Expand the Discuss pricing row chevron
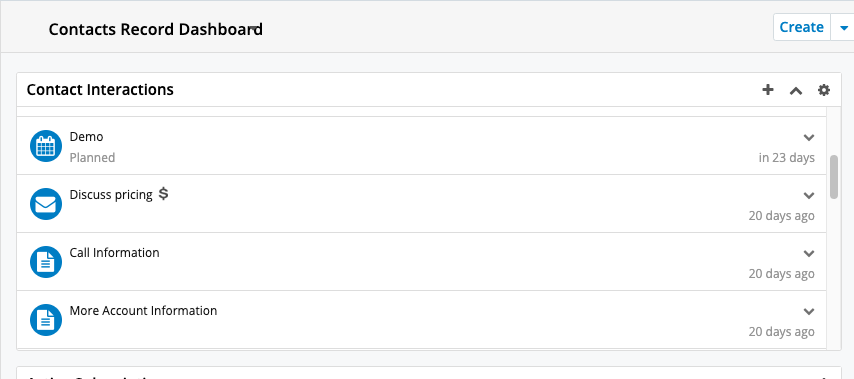854x379 pixels. tap(809, 195)
